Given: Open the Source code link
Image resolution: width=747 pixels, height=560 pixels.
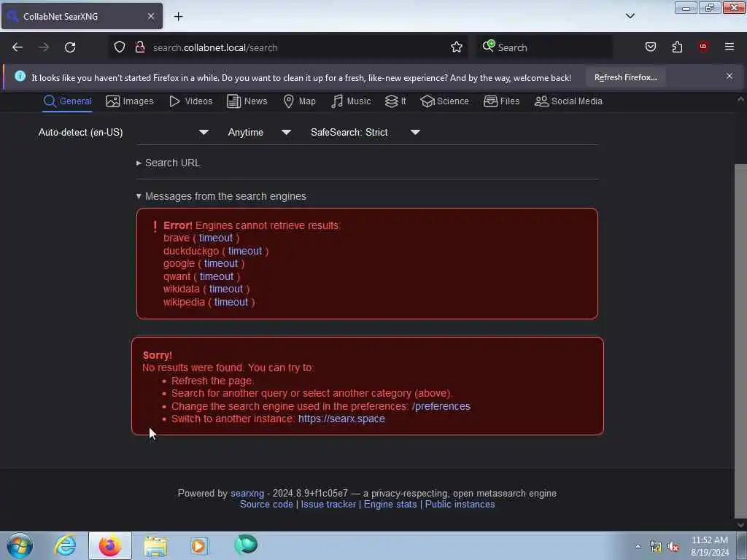Looking at the screenshot, I should (266, 505).
